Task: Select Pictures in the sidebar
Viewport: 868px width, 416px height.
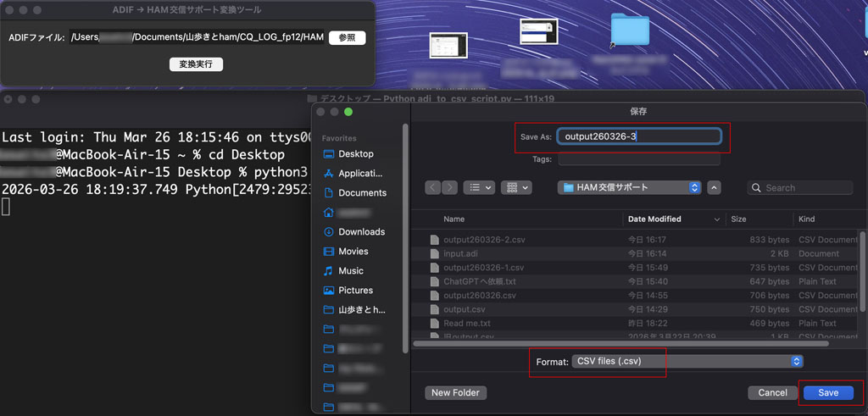Action: [355, 291]
